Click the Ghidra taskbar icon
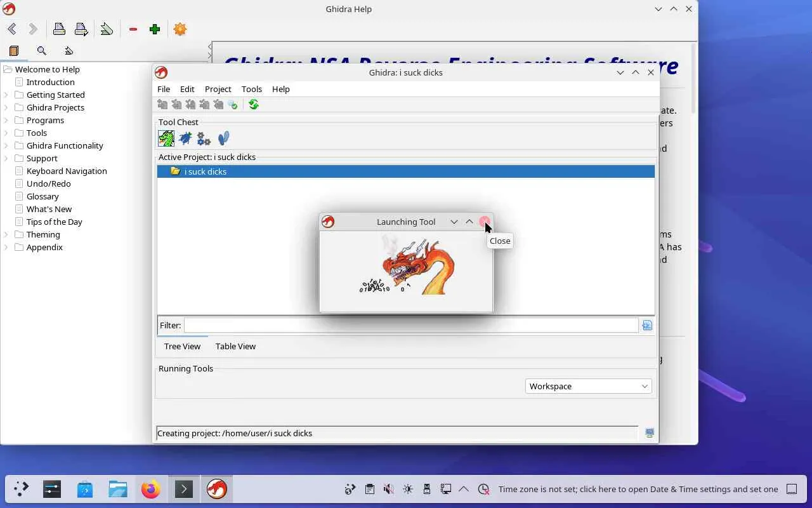This screenshot has width=812, height=508. point(217,489)
